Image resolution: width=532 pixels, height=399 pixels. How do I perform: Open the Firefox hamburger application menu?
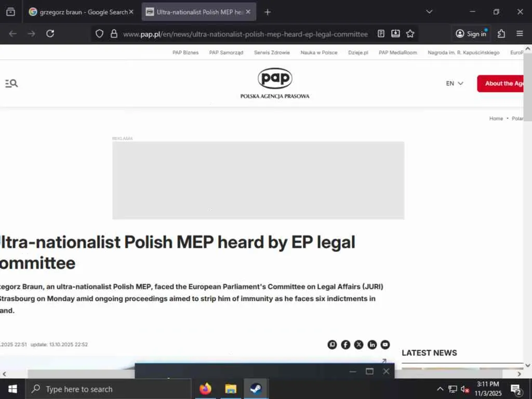click(520, 34)
